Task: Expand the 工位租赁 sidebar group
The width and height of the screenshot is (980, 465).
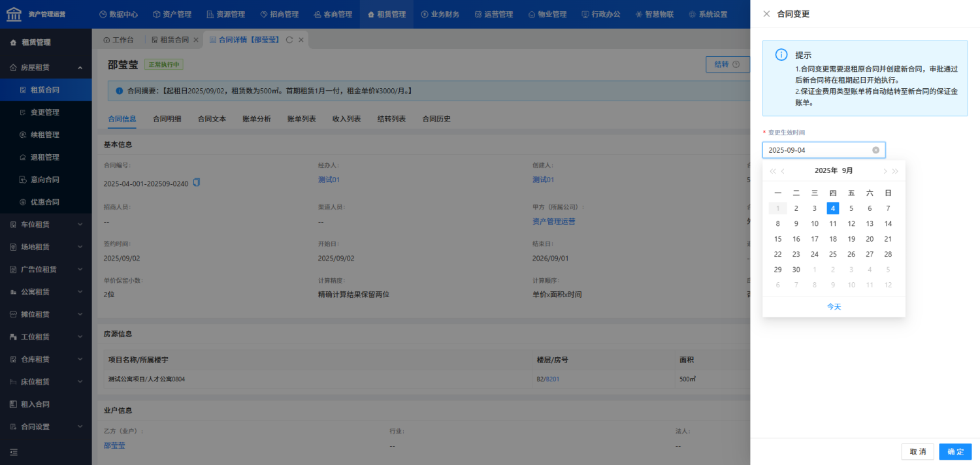Action: (46, 336)
